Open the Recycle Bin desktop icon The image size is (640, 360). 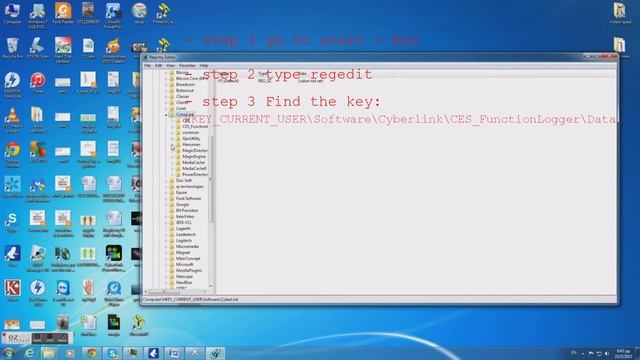pos(12,48)
